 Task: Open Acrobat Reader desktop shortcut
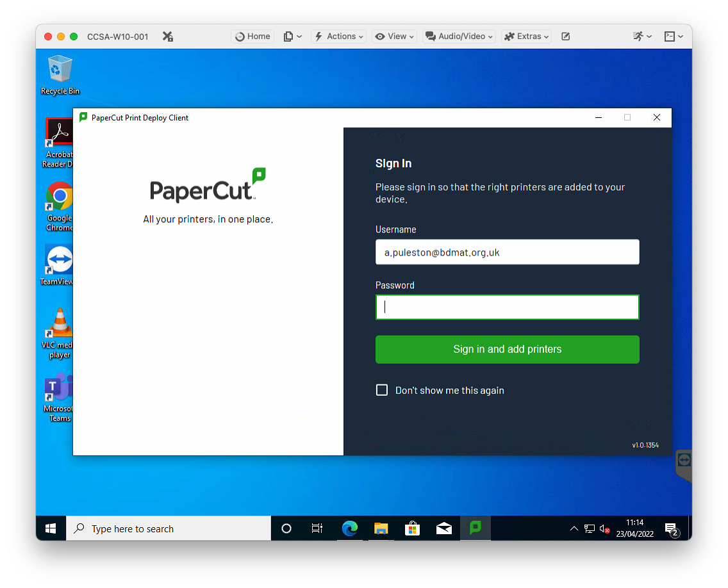[x=58, y=142]
